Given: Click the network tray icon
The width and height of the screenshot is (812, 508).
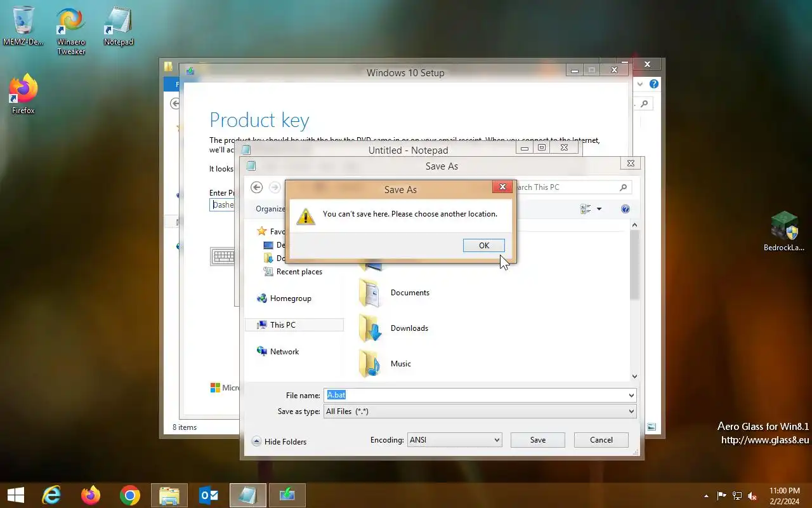Looking at the screenshot, I should 737,496.
